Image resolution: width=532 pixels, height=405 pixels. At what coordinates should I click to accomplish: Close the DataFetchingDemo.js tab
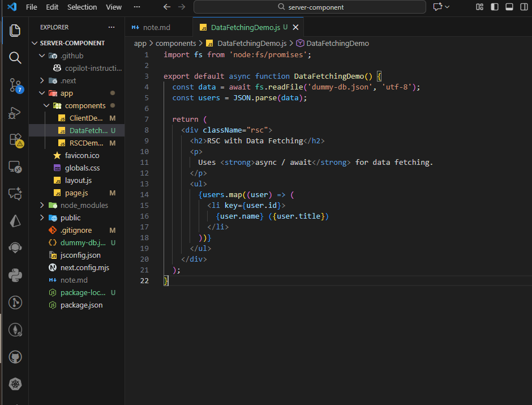point(295,27)
